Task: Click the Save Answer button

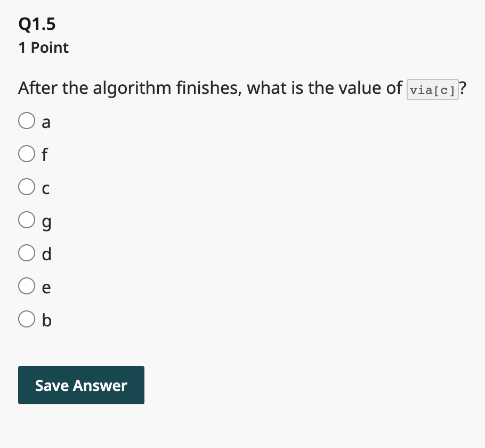Action: tap(81, 385)
